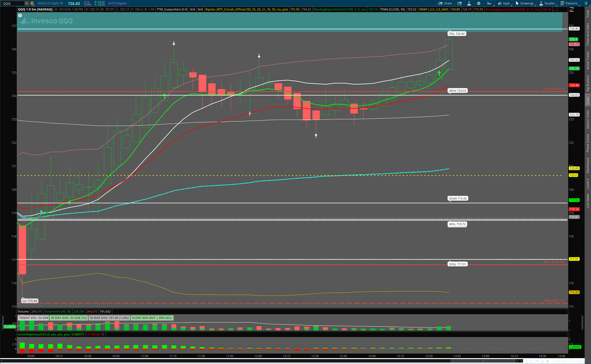Click the green MovAvgExponential (CLOSE, 9) label
The image size is (591, 364).
click(x=340, y=9)
